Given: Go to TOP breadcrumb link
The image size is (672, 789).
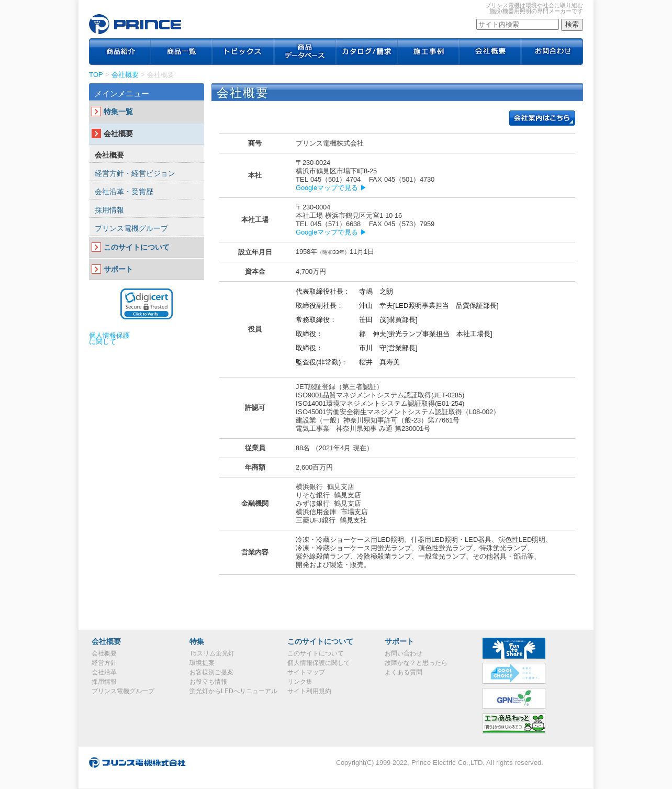Looking at the screenshot, I should pyautogui.click(x=96, y=75).
